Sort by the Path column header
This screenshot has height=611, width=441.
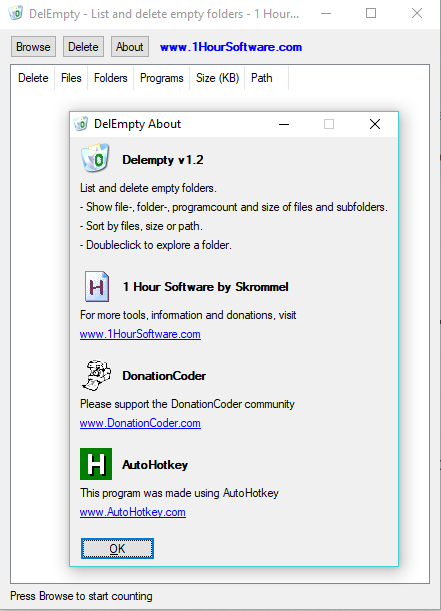266,78
